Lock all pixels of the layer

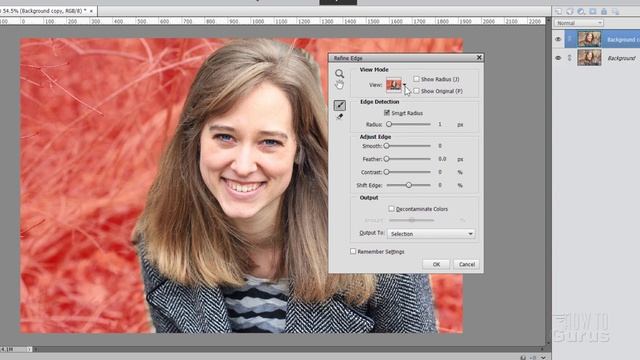(x=604, y=11)
